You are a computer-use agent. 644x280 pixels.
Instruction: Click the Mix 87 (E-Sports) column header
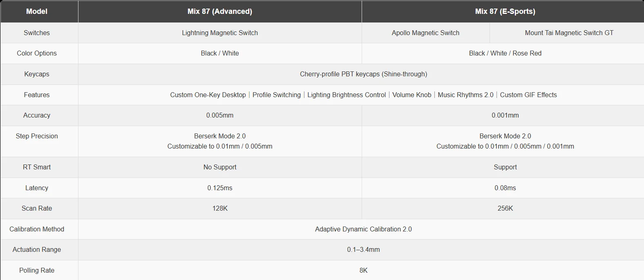[x=505, y=11]
